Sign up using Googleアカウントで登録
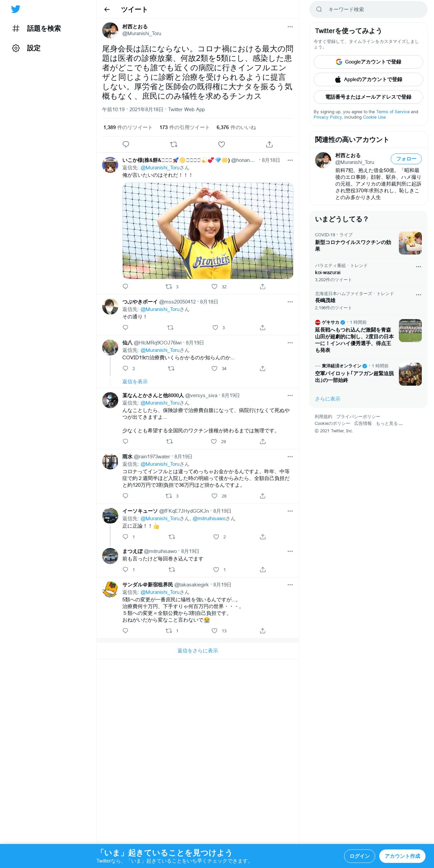 (x=368, y=62)
